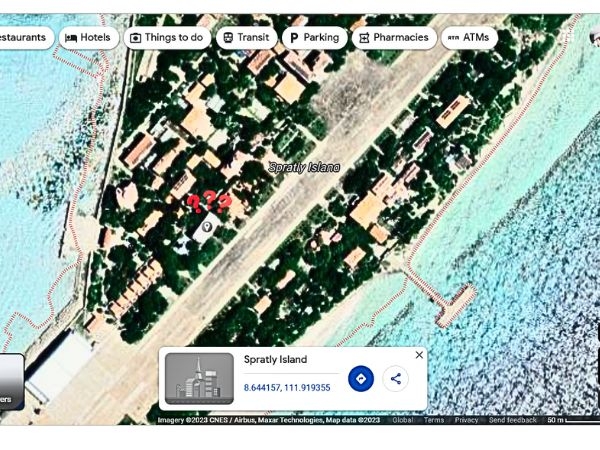
Task: Click the ATM icon on the ATMs chip
Action: coord(453,38)
